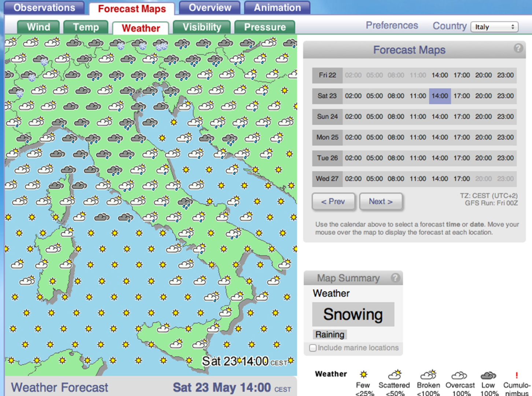Show the Visibility map tab
Image resolution: width=532 pixels, height=396 pixels.
pos(202,27)
